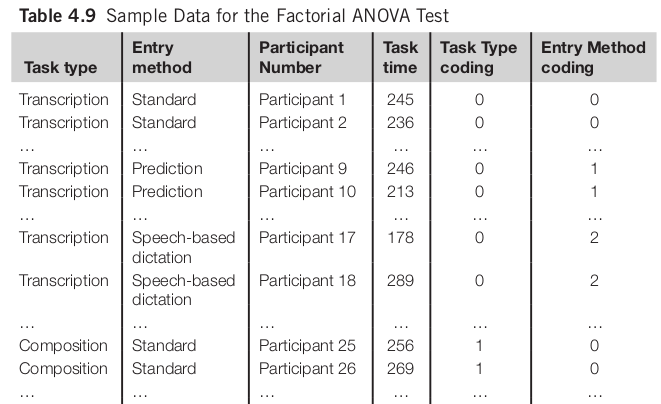
Task: Click the task time value 178
Action: pos(400,238)
